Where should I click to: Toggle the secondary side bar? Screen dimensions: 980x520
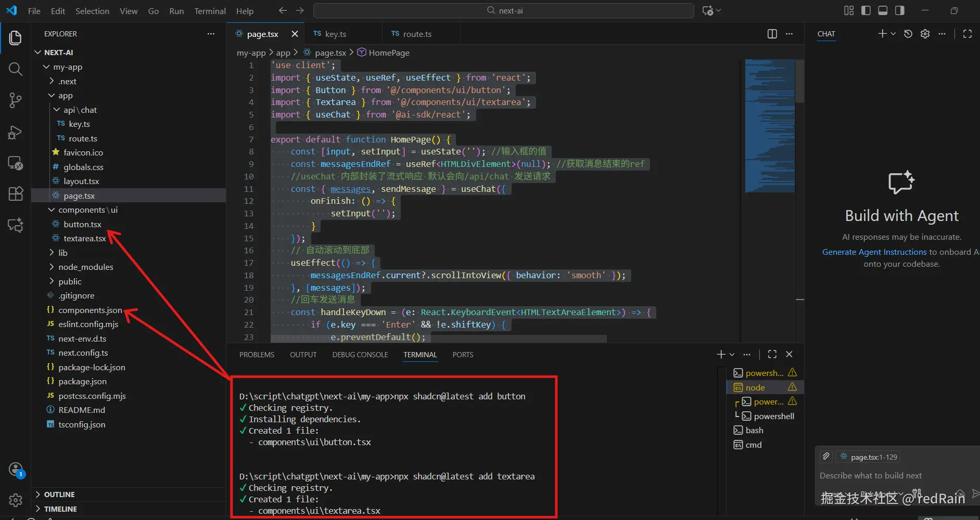click(899, 10)
